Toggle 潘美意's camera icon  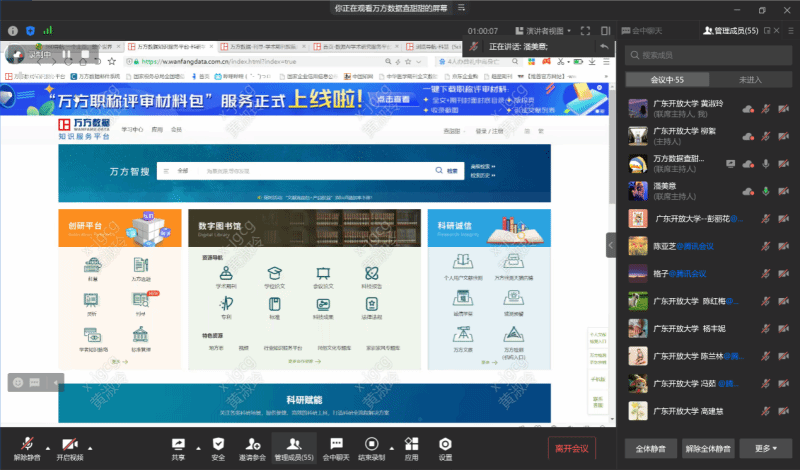coord(784,191)
